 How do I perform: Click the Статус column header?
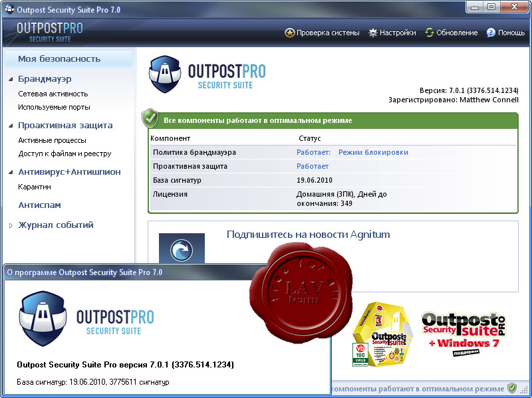click(x=309, y=138)
